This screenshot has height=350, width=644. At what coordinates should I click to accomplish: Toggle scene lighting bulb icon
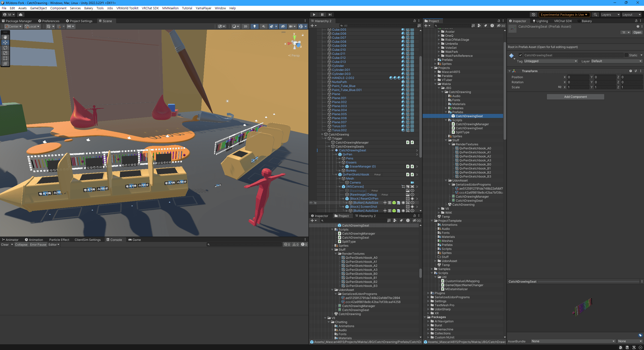(255, 26)
